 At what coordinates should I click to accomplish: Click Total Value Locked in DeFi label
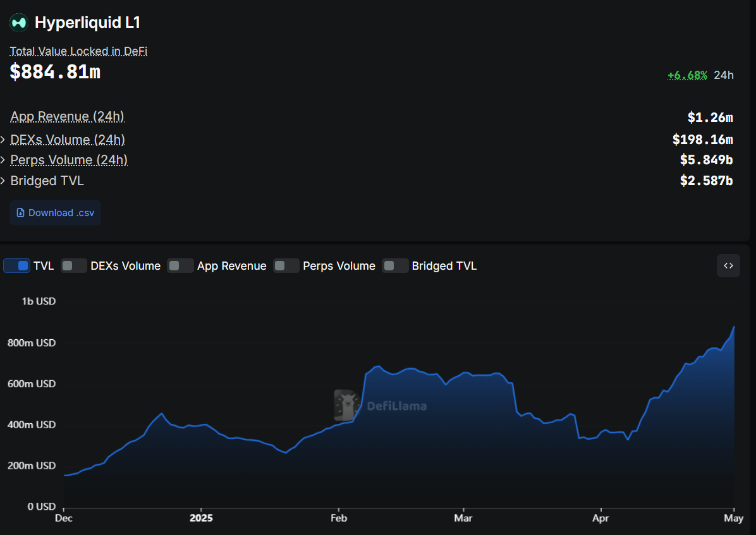pos(78,51)
